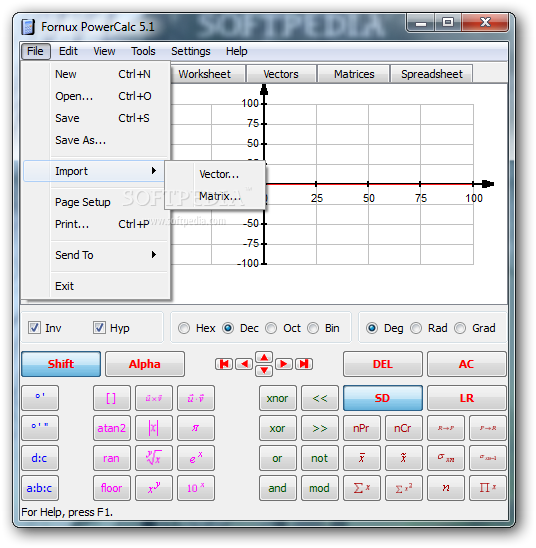536x548 pixels.
Task: Open the File menu
Action: point(35,51)
